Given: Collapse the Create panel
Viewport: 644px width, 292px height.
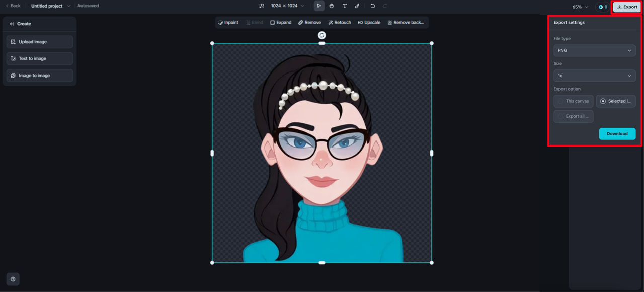Looking at the screenshot, I should [12, 24].
